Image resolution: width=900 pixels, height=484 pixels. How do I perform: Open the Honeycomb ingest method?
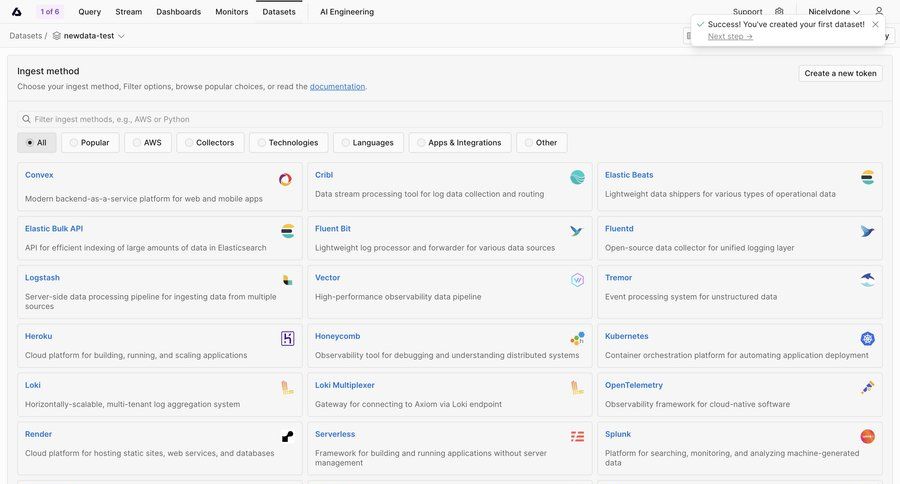click(450, 346)
